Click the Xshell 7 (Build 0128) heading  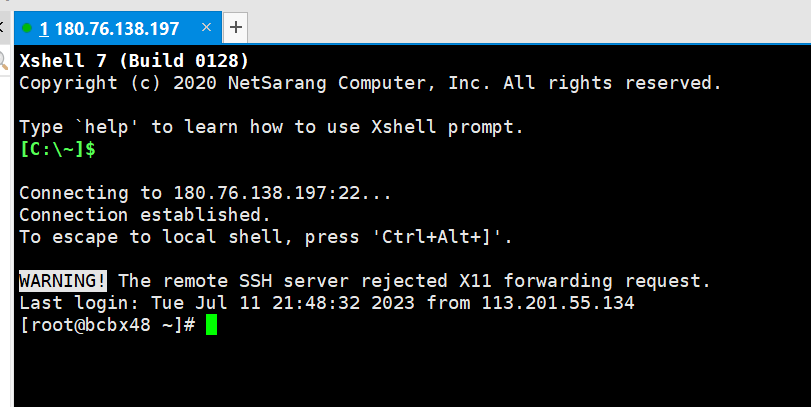[134, 61]
